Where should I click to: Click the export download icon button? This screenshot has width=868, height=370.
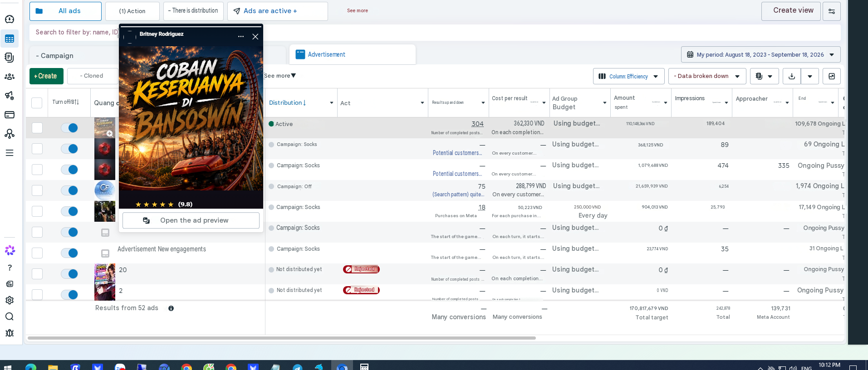coord(792,76)
